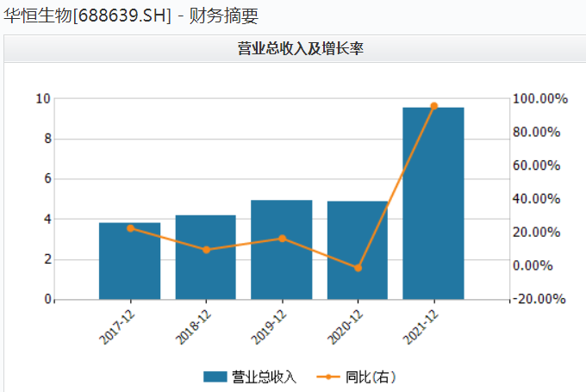Viewport: 586px width, 392px height.
Task: Click the orange 同比 legend line icon
Action: pos(328,376)
